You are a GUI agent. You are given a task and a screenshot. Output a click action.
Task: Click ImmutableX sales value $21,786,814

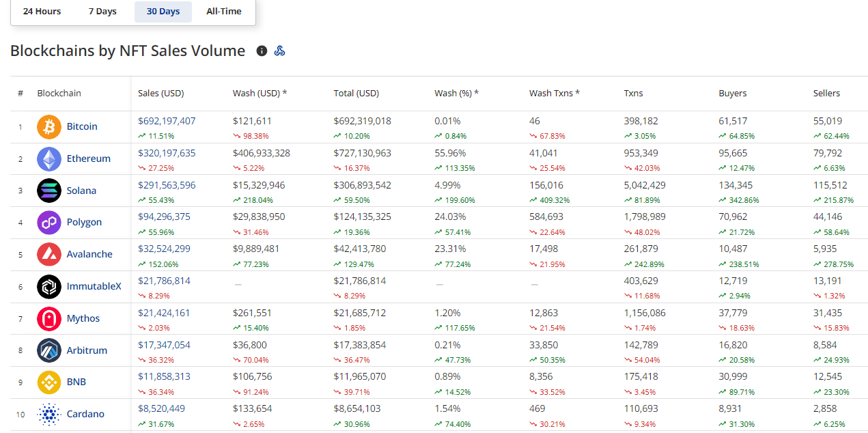click(x=164, y=281)
